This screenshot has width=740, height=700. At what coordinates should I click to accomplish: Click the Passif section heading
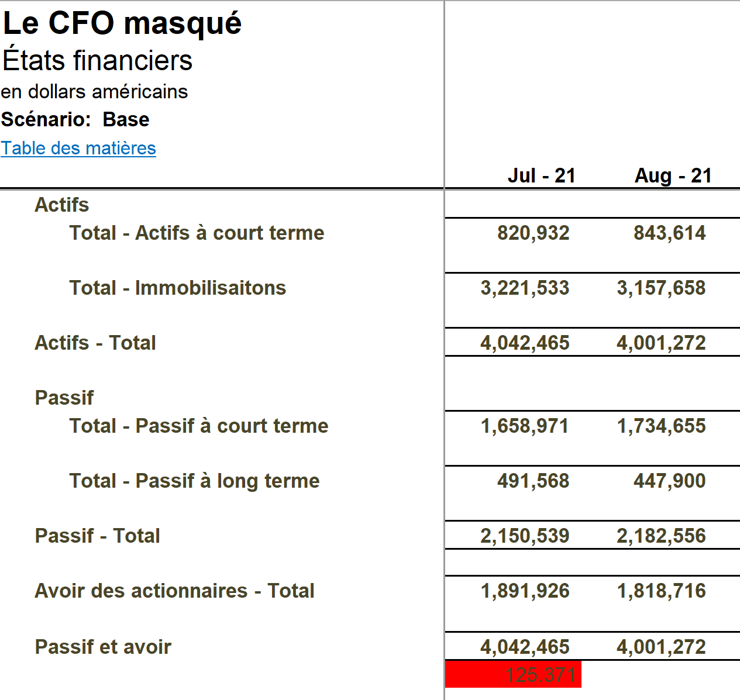pos(64,398)
